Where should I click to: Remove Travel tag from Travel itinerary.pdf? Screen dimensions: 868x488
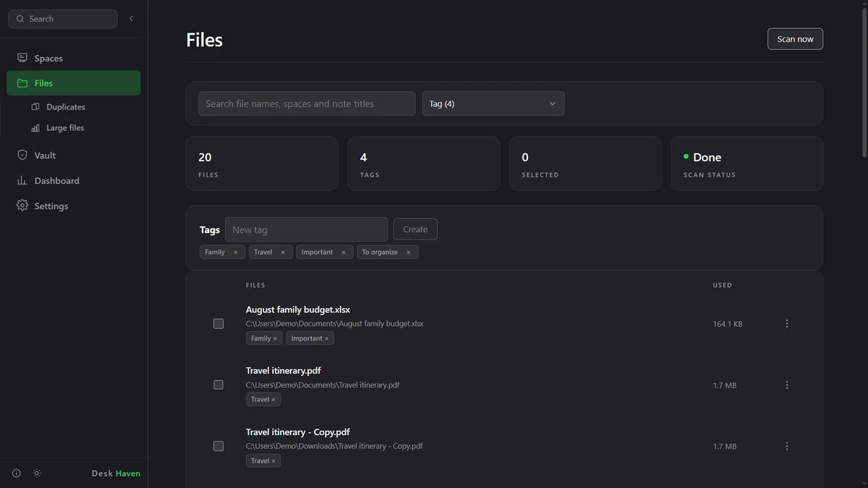point(273,400)
